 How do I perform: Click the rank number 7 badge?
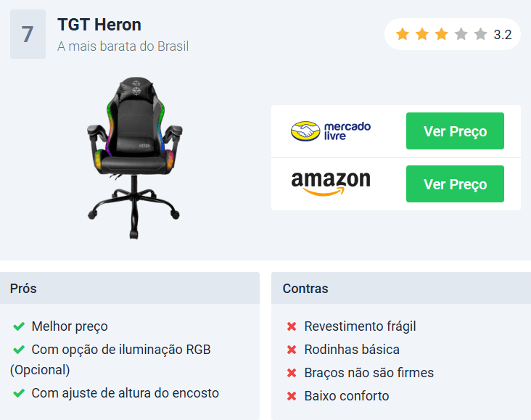[x=28, y=34]
